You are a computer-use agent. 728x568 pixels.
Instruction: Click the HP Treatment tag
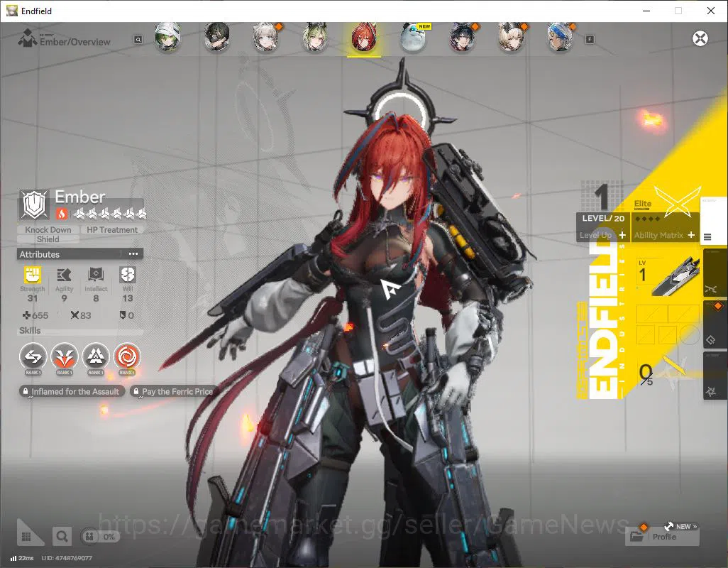[x=112, y=229]
